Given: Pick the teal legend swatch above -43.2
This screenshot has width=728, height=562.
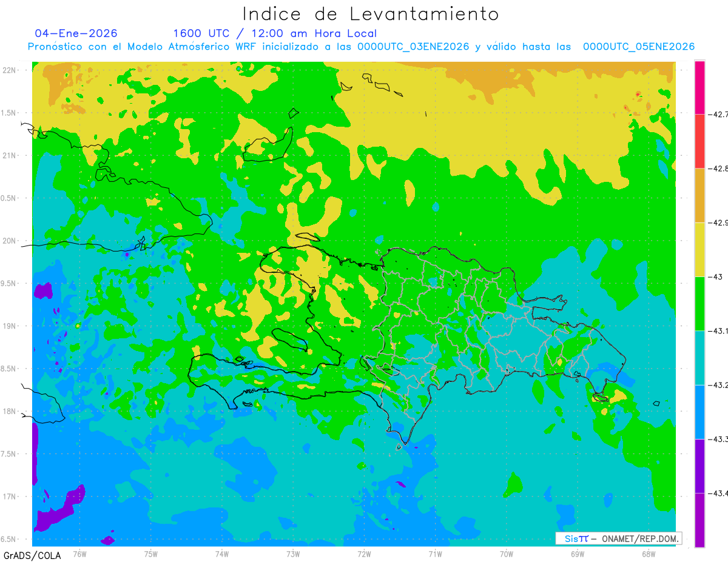Looking at the screenshot, I should (x=699, y=358).
